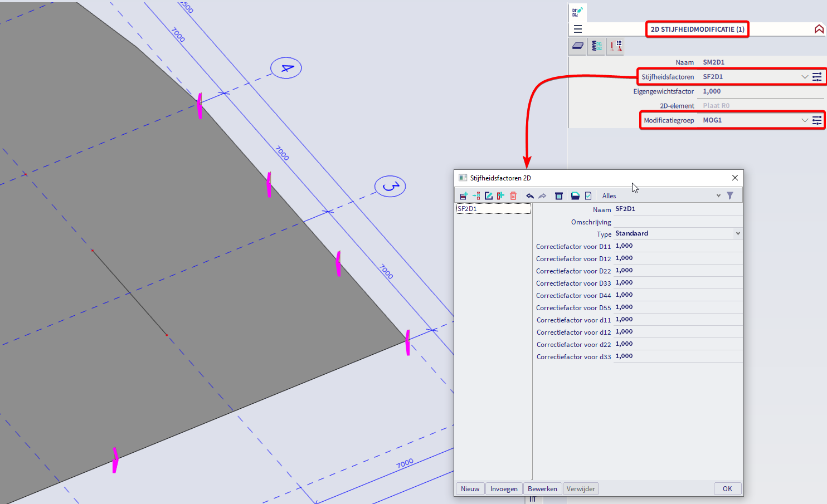Undo the last change in the Stijfheidsfactoren dialog
This screenshot has width=827, height=504.
530,195
